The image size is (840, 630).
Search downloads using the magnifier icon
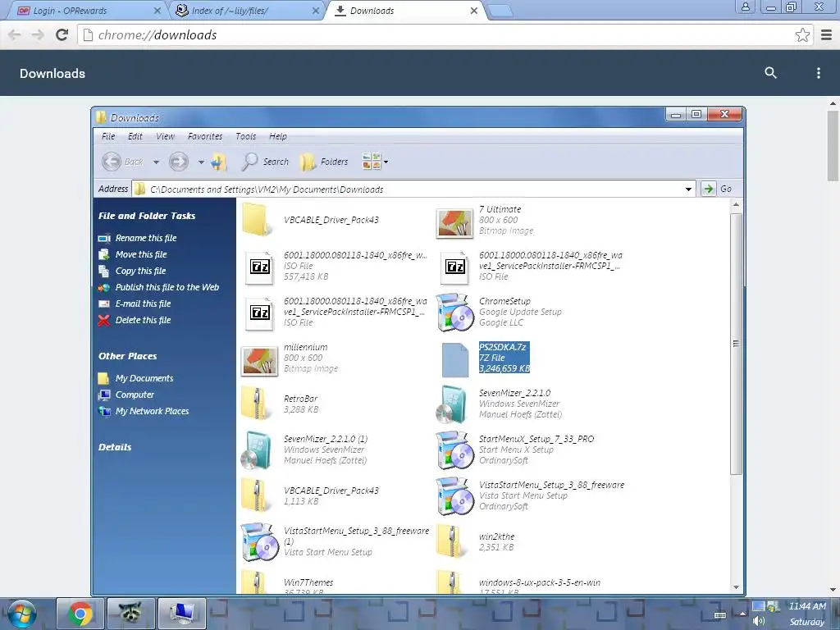click(770, 73)
